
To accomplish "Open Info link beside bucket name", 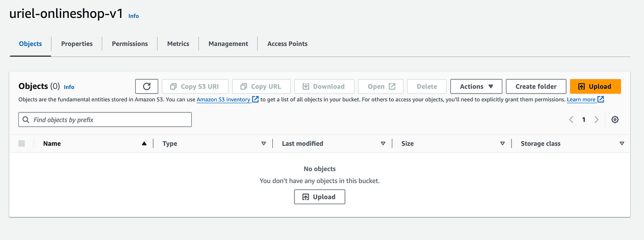I will pyautogui.click(x=133, y=16).
